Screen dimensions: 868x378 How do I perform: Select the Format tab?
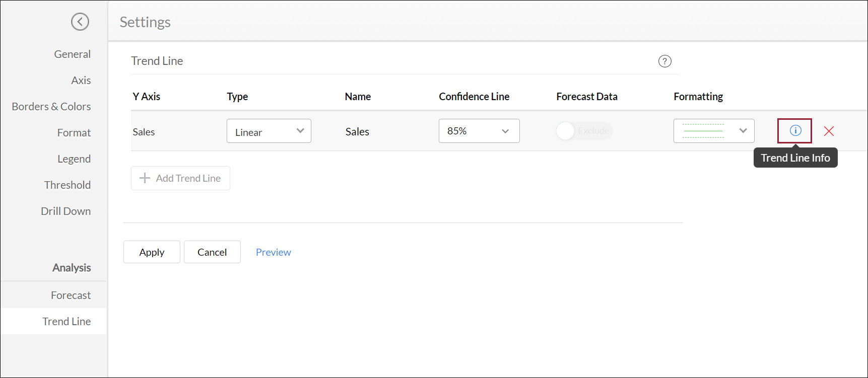74,133
